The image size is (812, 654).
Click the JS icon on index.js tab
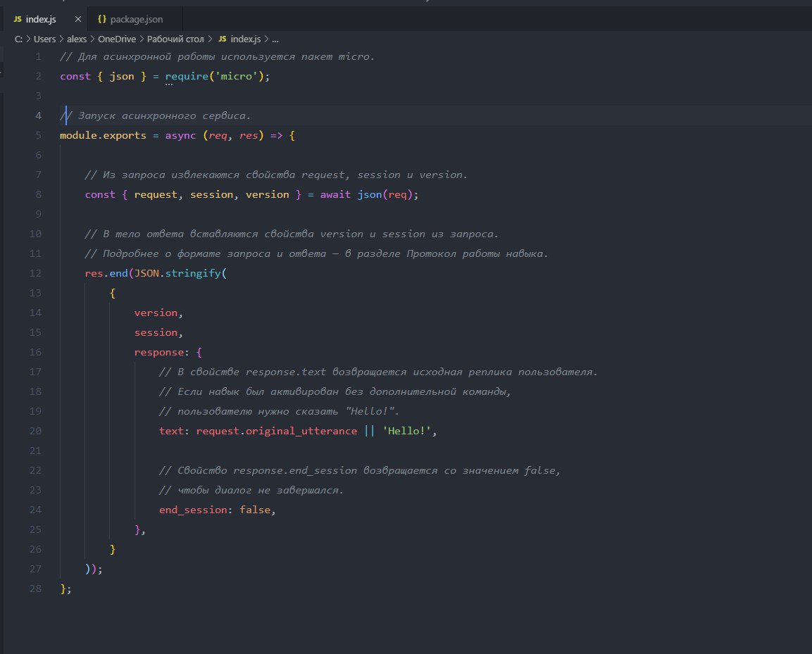click(x=18, y=19)
